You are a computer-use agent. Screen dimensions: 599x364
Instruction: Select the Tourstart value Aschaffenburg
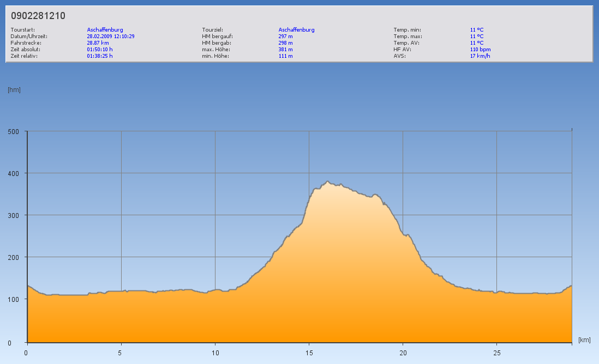(x=105, y=30)
